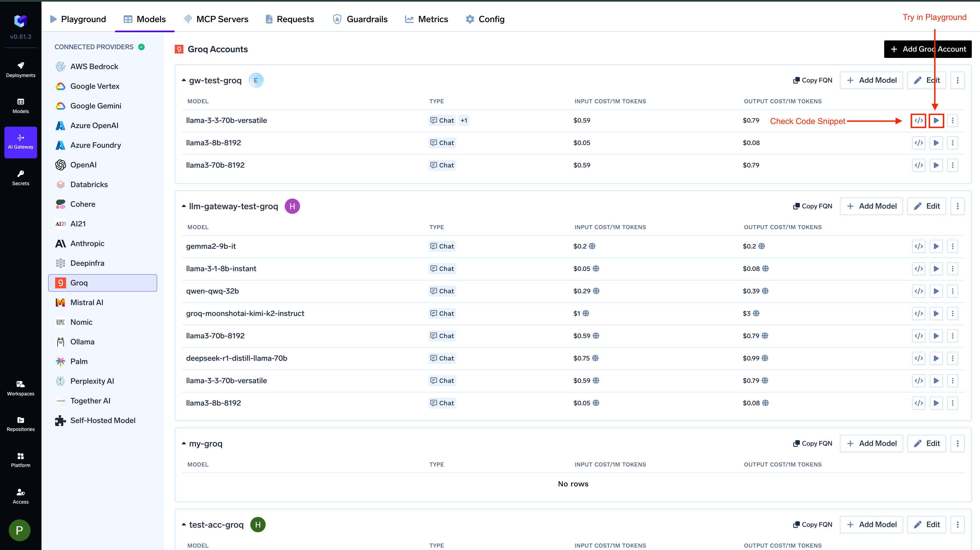
Task: Click Add Model for gw-test-groq
Action: click(871, 80)
